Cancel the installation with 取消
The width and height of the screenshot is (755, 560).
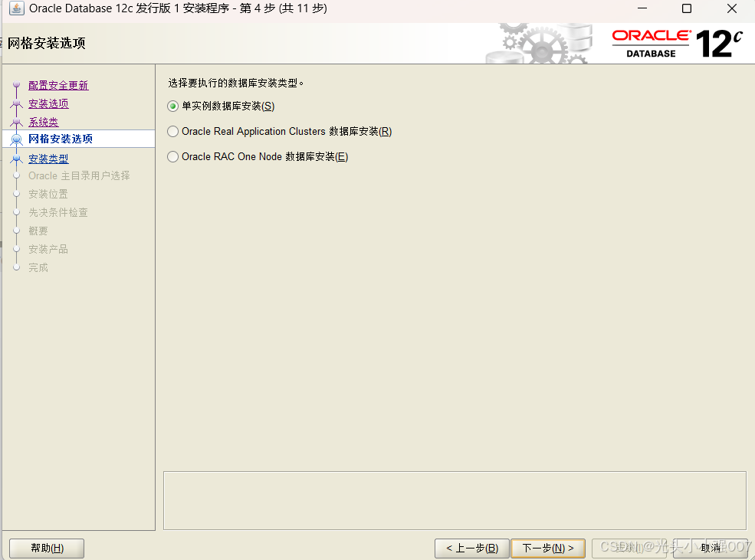[710, 548]
